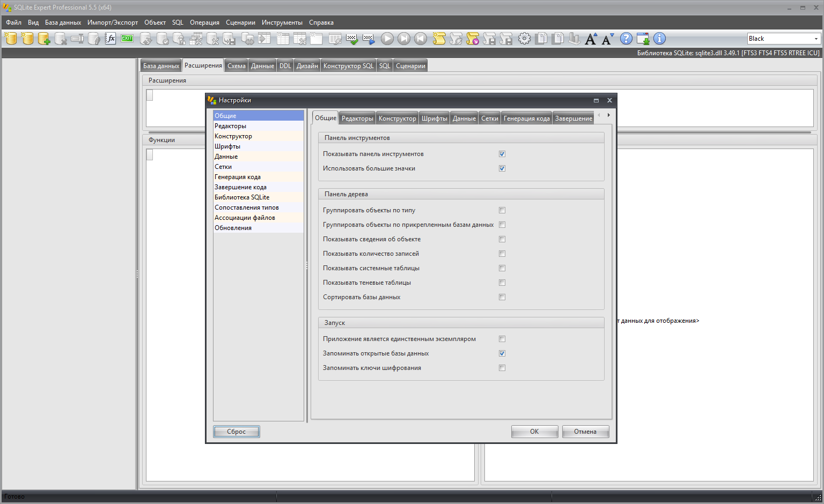Enable Группировать объекты по типу
Image resolution: width=824 pixels, height=504 pixels.
pyautogui.click(x=502, y=210)
